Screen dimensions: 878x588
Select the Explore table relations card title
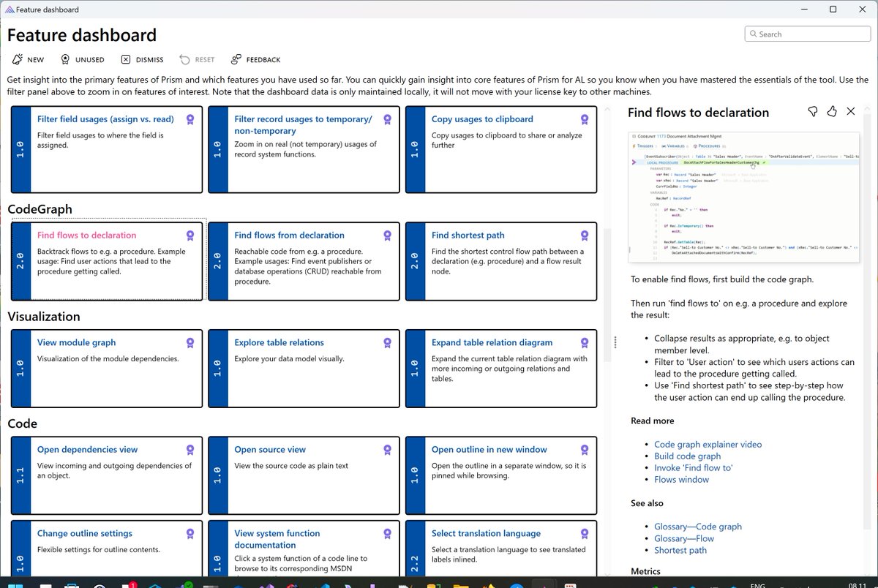279,342
